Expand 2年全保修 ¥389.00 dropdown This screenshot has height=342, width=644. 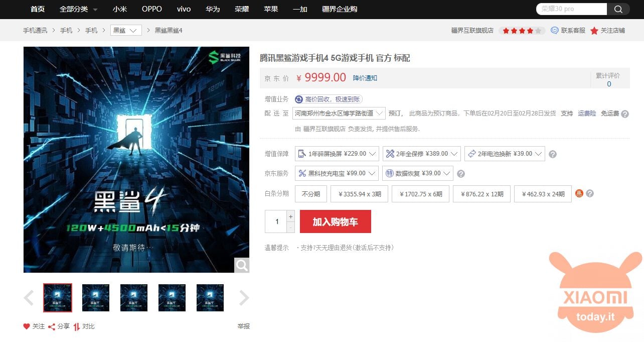pyautogui.click(x=421, y=154)
